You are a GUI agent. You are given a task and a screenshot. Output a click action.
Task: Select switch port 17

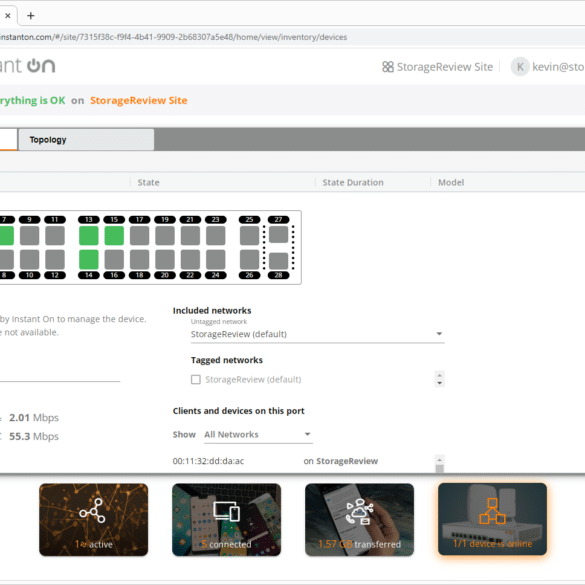coord(140,235)
